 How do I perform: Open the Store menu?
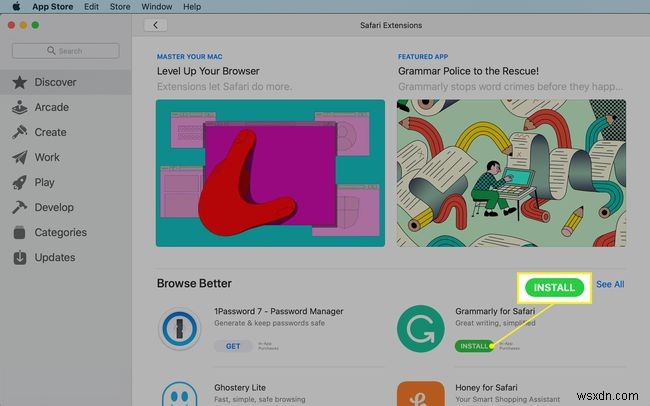[120, 7]
